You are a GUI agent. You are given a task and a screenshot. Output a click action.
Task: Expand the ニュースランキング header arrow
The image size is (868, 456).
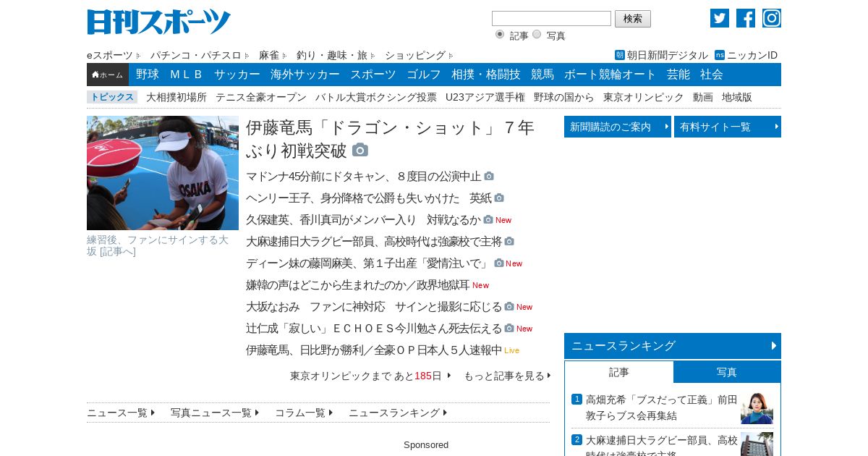point(775,346)
